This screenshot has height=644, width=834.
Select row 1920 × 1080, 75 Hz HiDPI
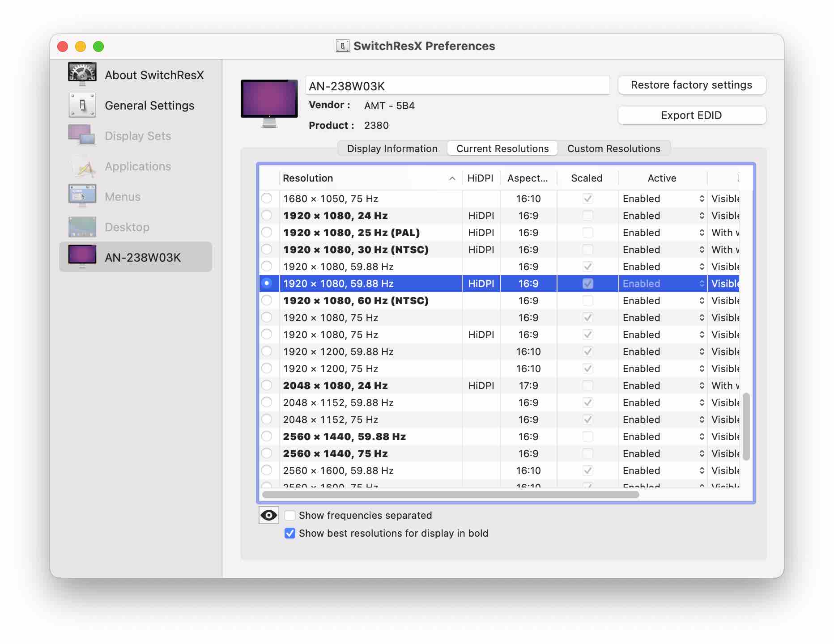tap(499, 335)
